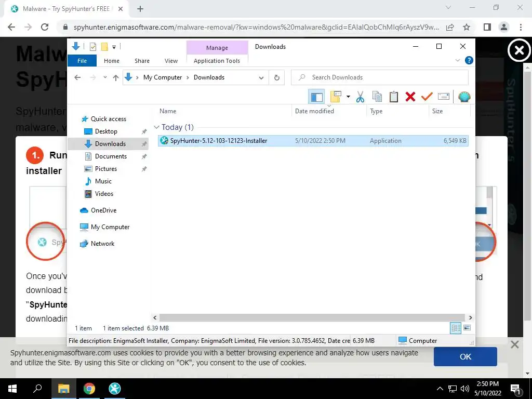The image size is (532, 399).
Task: Open the Application Tools tab
Action: [217, 61]
